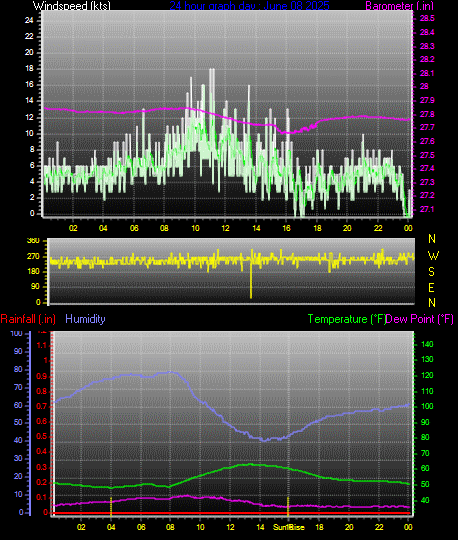The height and width of the screenshot is (540, 458).
Task: Click the 180 wind direction scale value
Action: point(33,271)
